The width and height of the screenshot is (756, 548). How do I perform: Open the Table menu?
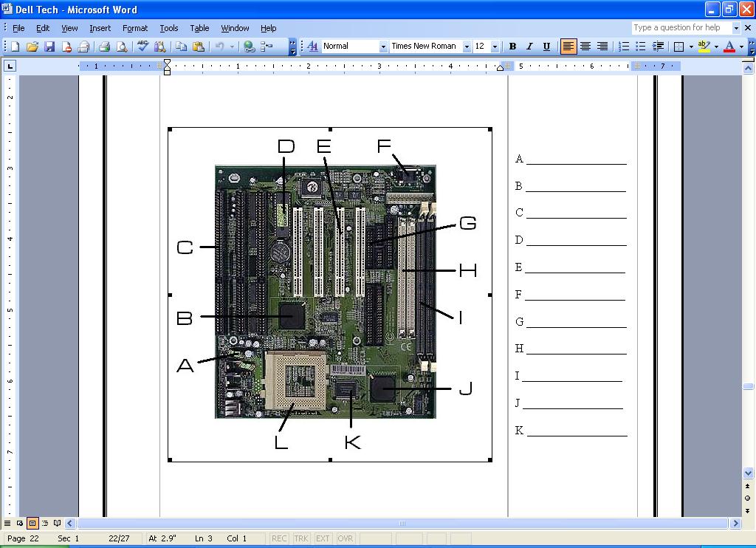pyautogui.click(x=199, y=28)
